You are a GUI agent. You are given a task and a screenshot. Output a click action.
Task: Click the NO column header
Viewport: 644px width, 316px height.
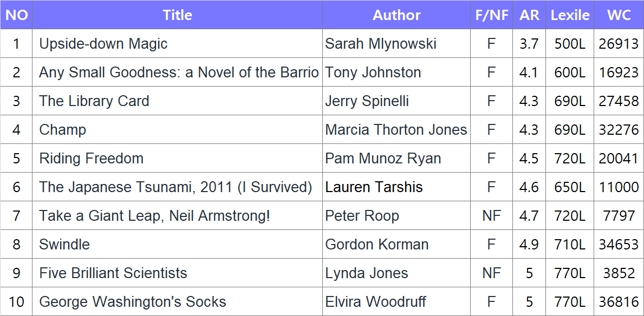point(16,15)
